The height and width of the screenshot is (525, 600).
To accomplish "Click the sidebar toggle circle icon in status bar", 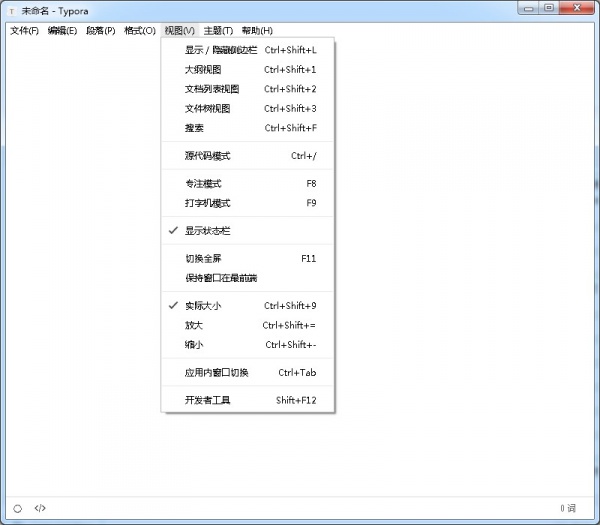I will tap(17, 508).
